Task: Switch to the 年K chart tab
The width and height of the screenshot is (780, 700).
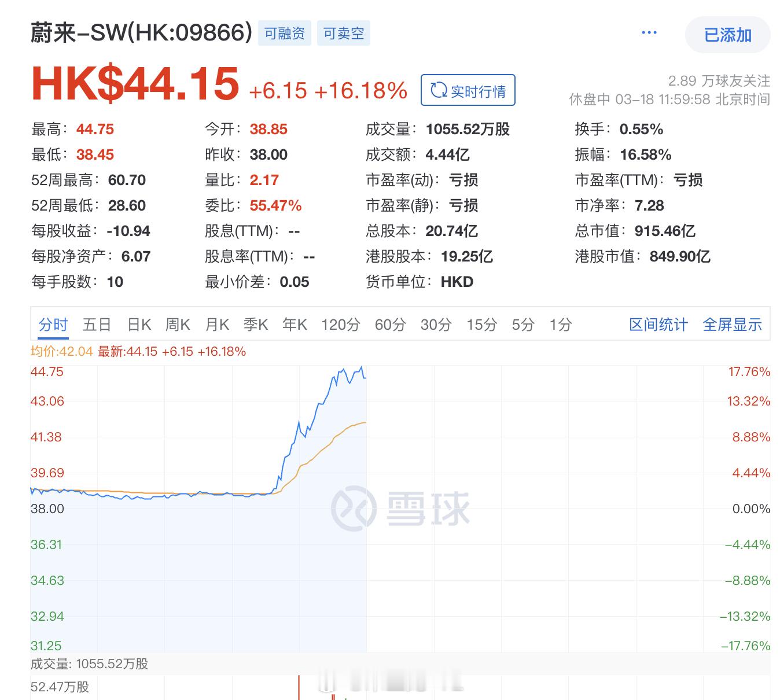Action: click(x=295, y=325)
